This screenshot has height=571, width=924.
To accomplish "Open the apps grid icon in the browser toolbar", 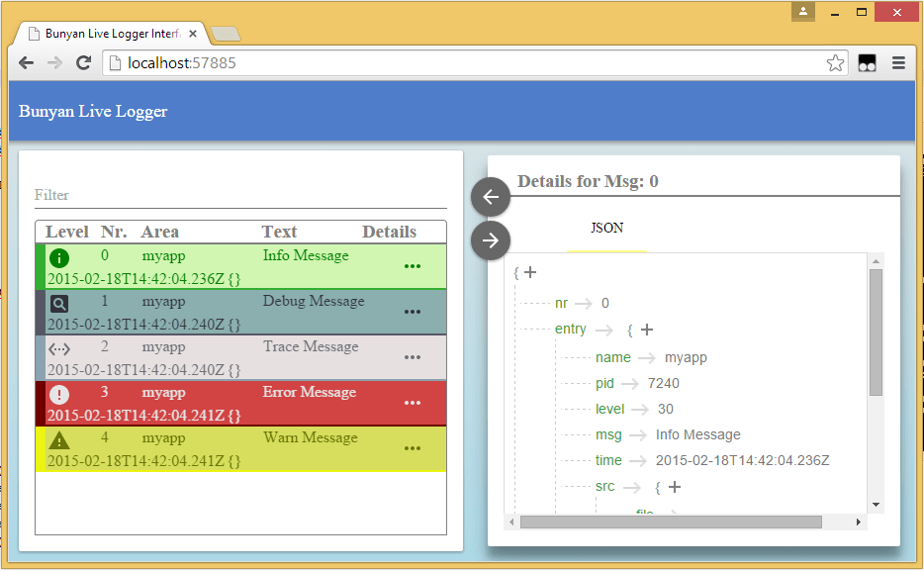I will click(868, 62).
